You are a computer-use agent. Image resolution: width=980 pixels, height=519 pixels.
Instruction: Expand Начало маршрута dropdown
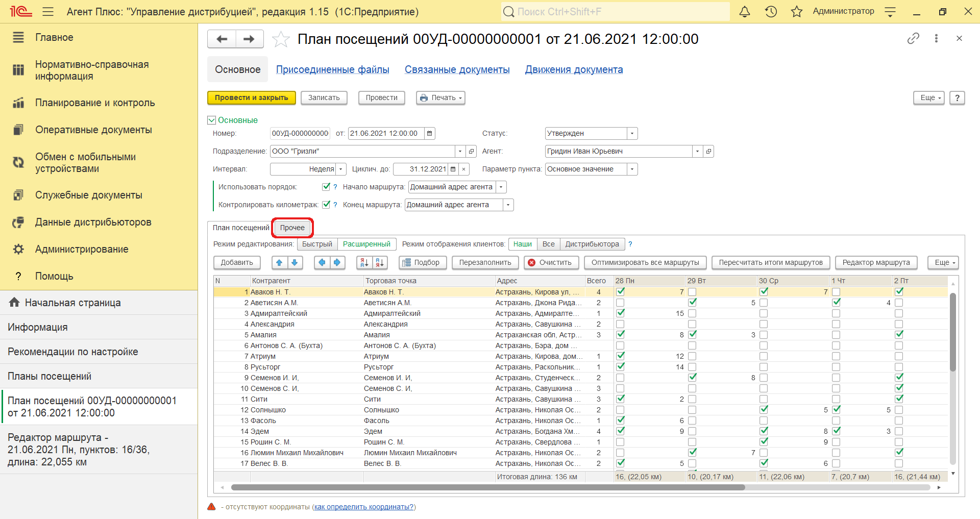(x=501, y=187)
